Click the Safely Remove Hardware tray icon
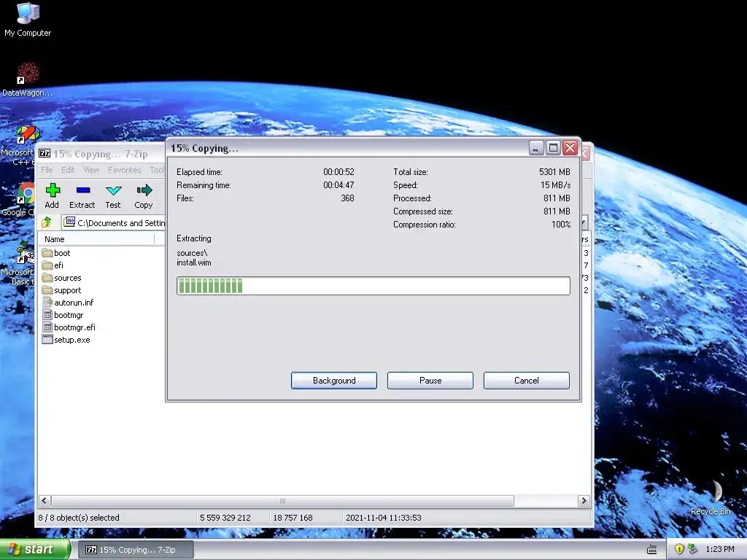Screen dimensions: 747x560 pos(693,549)
